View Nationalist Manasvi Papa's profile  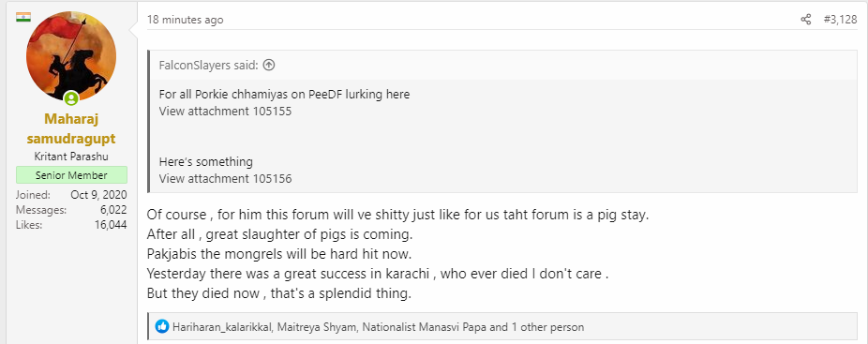[x=424, y=327]
